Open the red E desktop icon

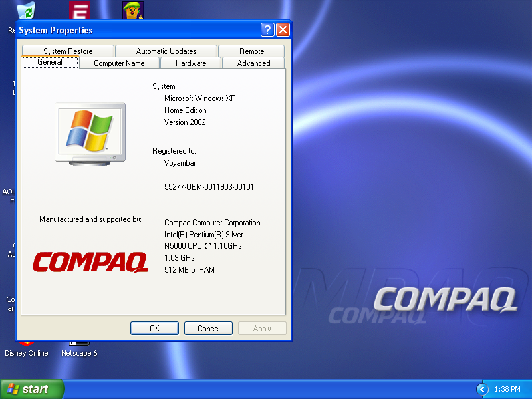(x=80, y=10)
